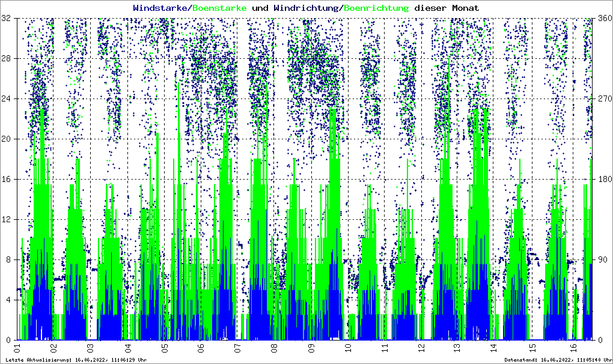Click day label 09 on x-axis
This screenshot has width=613, height=364.
(311, 347)
